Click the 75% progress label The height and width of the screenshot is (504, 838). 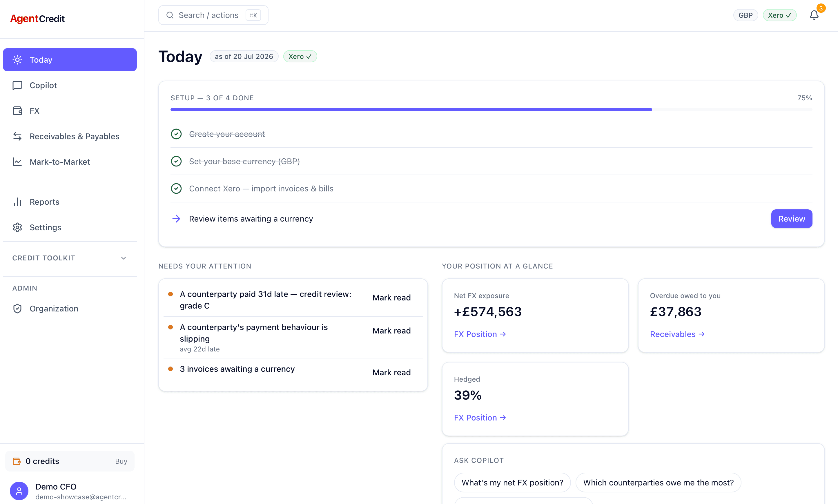pos(805,98)
